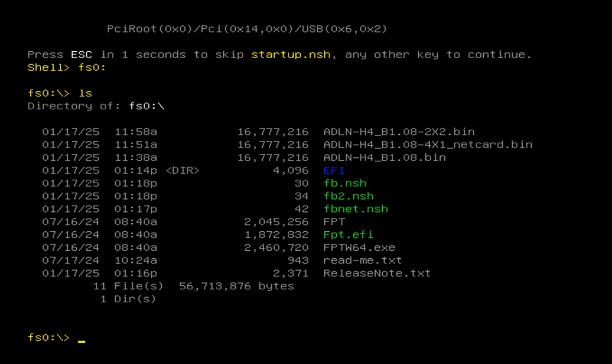
Task: Select the ReleaseNote.txt file entry
Action: pyautogui.click(x=377, y=273)
